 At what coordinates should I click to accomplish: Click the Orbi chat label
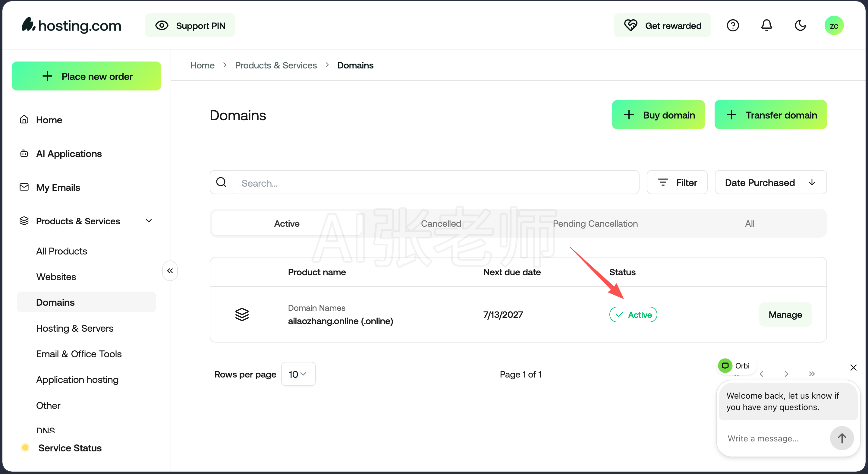[x=742, y=366]
